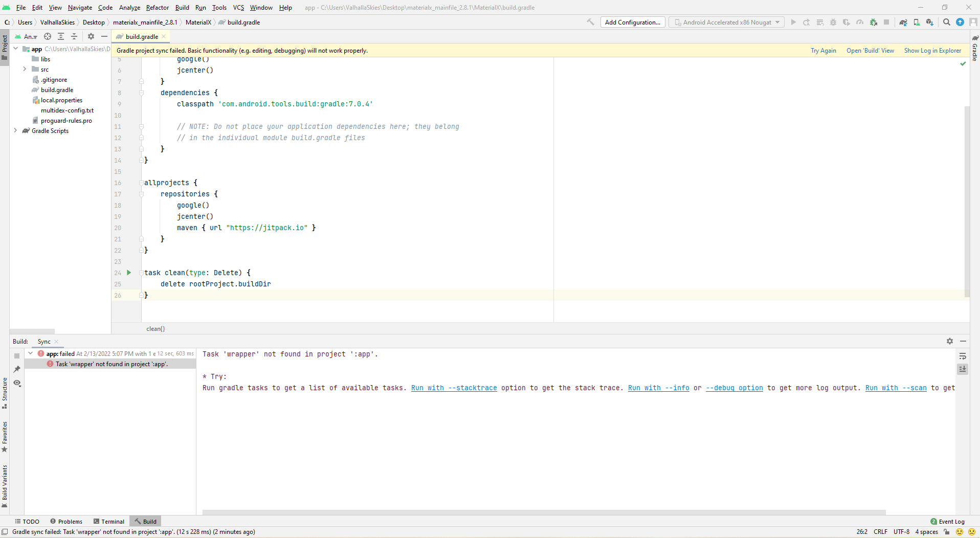This screenshot has height=538, width=980.
Task: Open the Build menu
Action: coord(182,7)
